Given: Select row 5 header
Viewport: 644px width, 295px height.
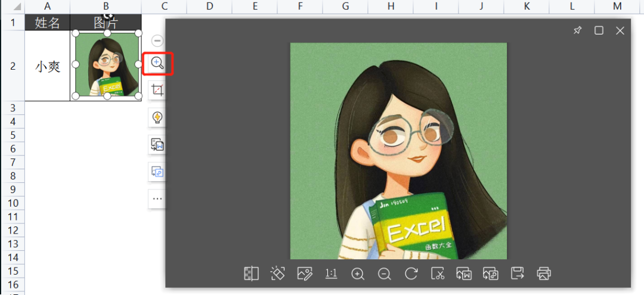Looking at the screenshot, I should coord(13,135).
